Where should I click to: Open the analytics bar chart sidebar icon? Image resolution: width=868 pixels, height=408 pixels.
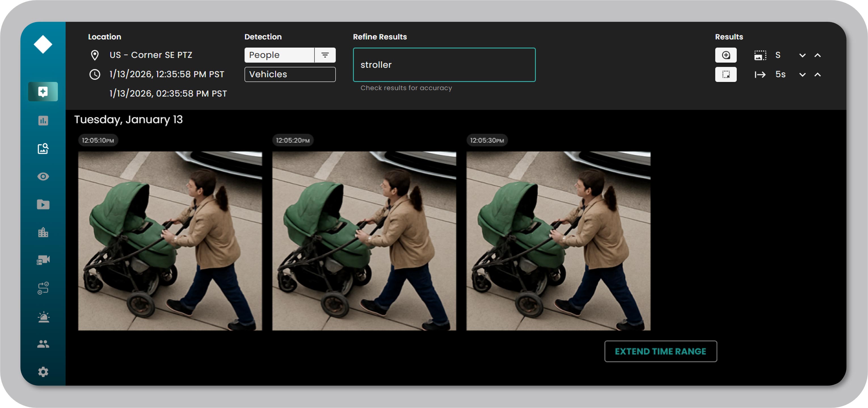[43, 120]
